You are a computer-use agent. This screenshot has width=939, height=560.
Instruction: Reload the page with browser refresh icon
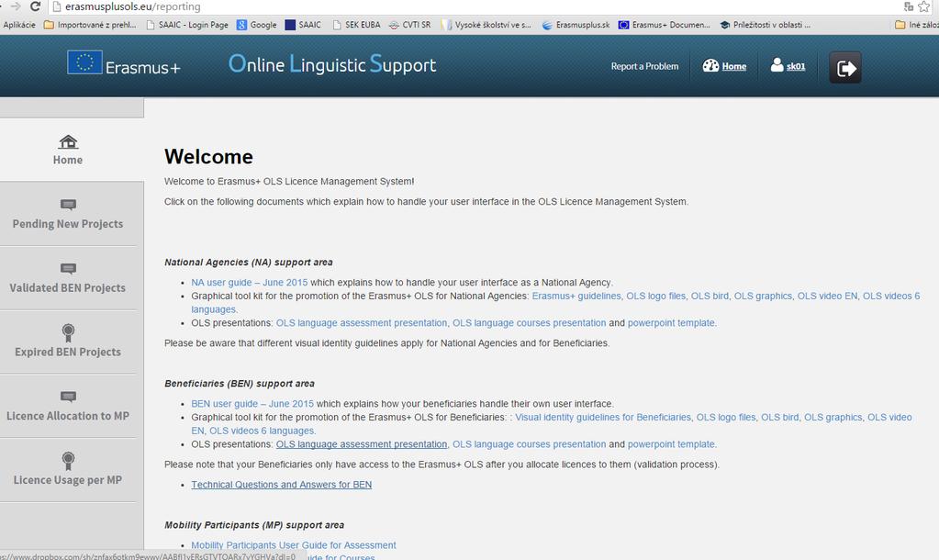coord(35,6)
